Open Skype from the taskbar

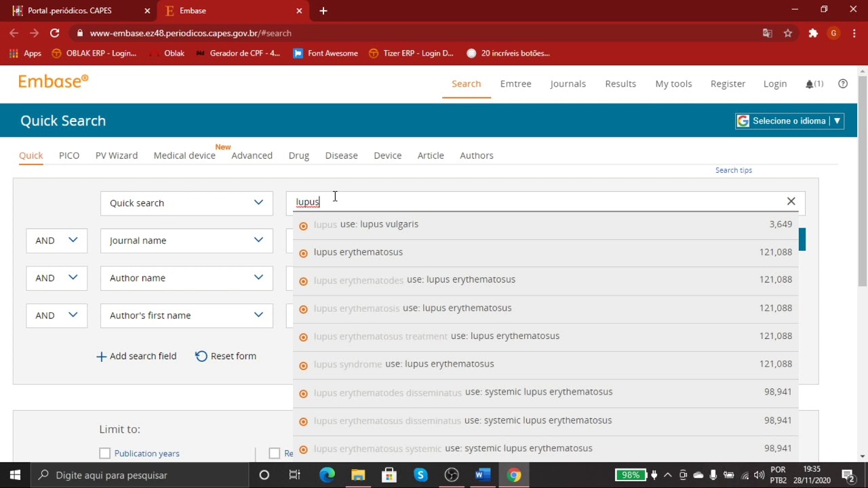[x=420, y=475]
